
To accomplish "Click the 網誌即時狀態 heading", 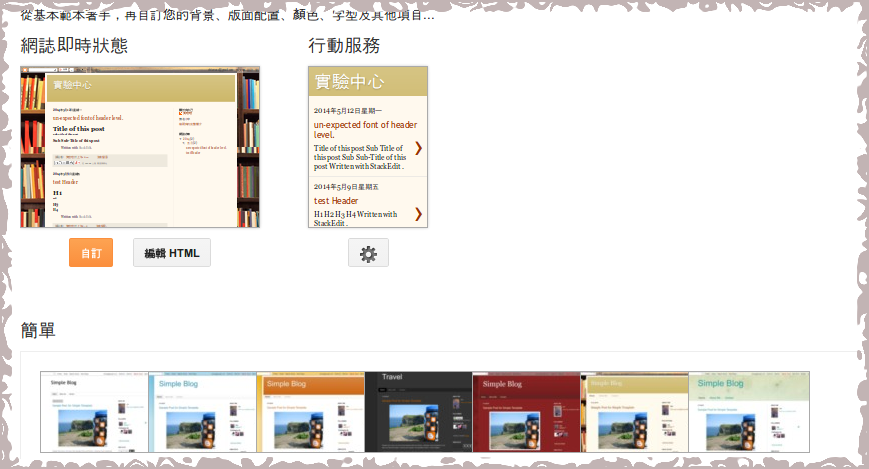I will pos(74,45).
